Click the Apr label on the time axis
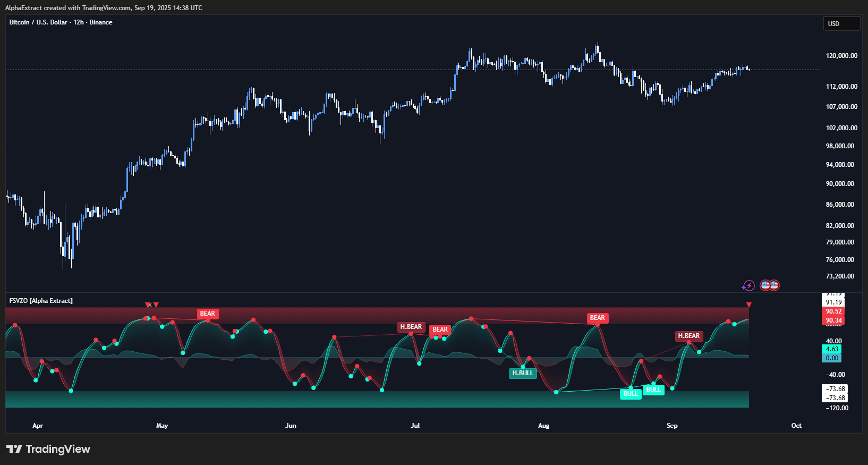This screenshot has width=868, height=465. coord(38,426)
